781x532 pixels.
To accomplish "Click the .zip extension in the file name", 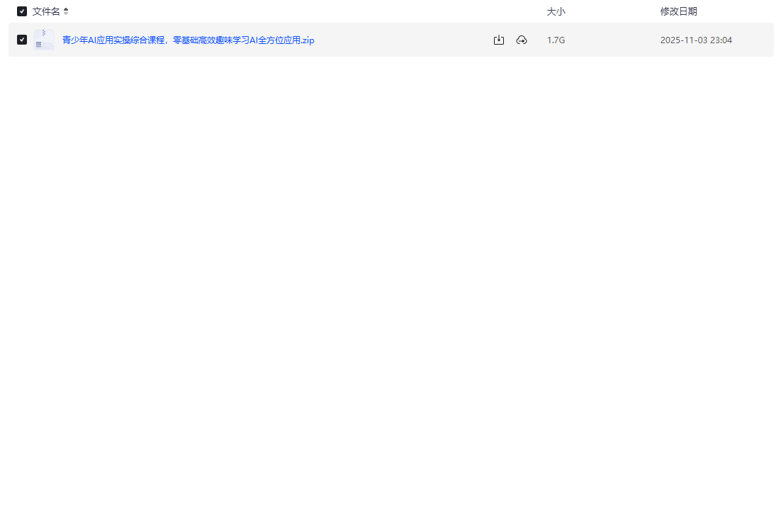I will click(307, 40).
